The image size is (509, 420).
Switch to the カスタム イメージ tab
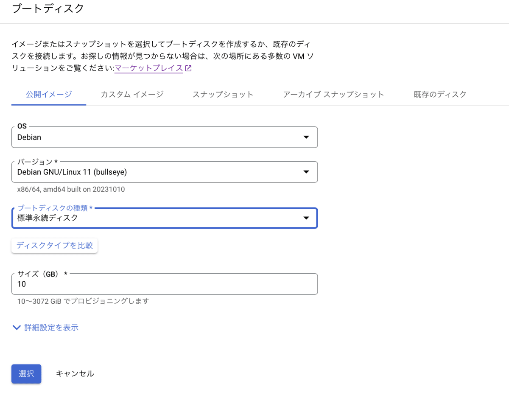pos(132,94)
